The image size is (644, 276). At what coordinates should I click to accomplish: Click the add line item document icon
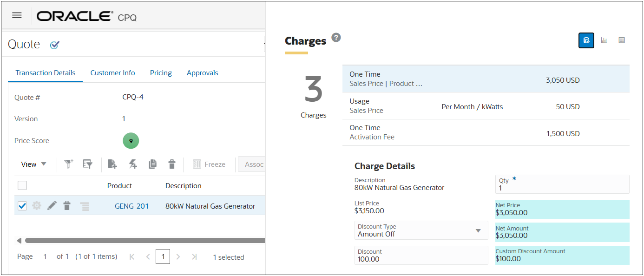pyautogui.click(x=112, y=164)
